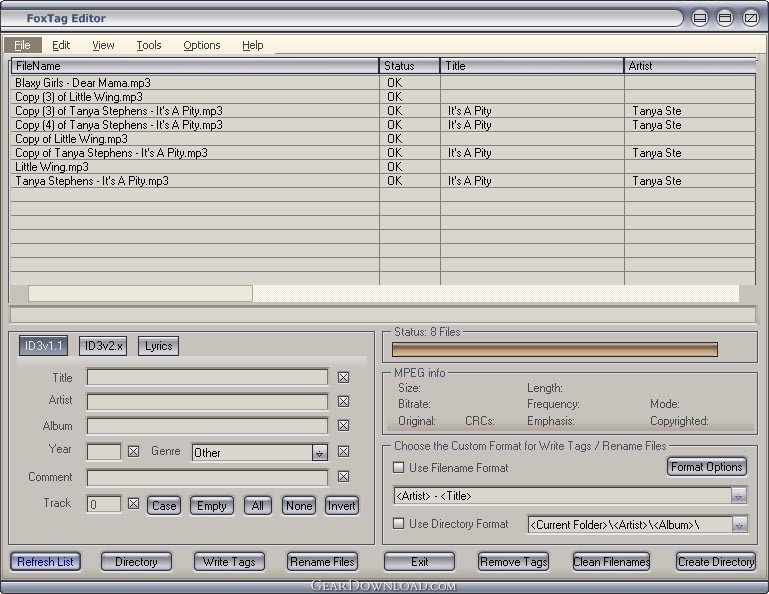Image resolution: width=769 pixels, height=594 pixels.
Task: Click the Case button
Action: click(x=164, y=506)
